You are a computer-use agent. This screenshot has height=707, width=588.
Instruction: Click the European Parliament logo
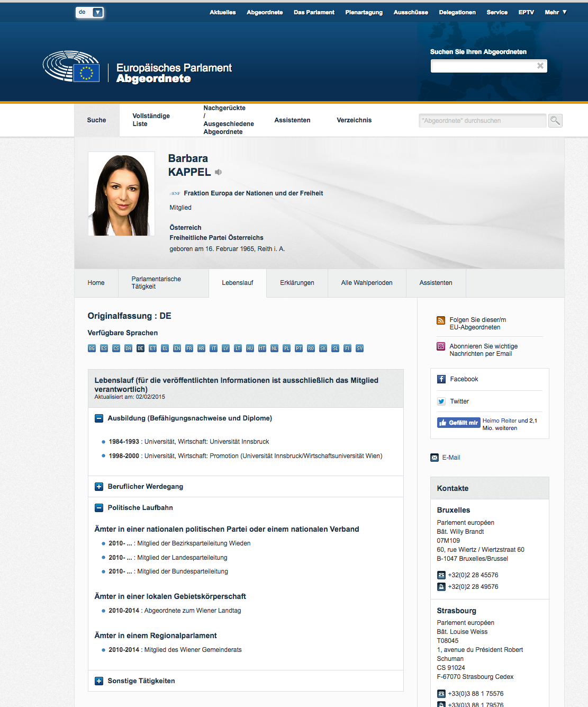coord(71,67)
